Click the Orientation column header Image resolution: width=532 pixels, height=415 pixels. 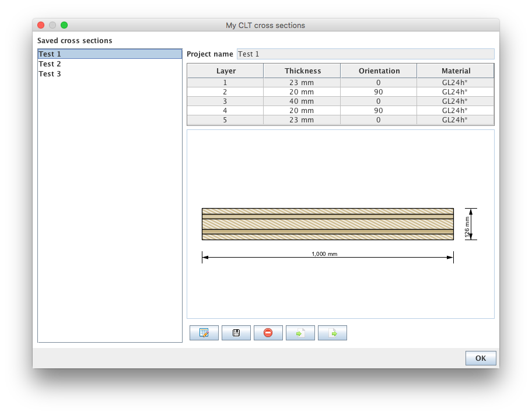(x=379, y=71)
